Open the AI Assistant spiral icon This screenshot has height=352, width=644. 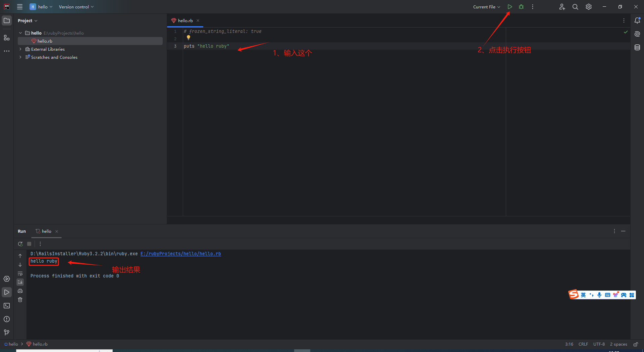pyautogui.click(x=637, y=34)
